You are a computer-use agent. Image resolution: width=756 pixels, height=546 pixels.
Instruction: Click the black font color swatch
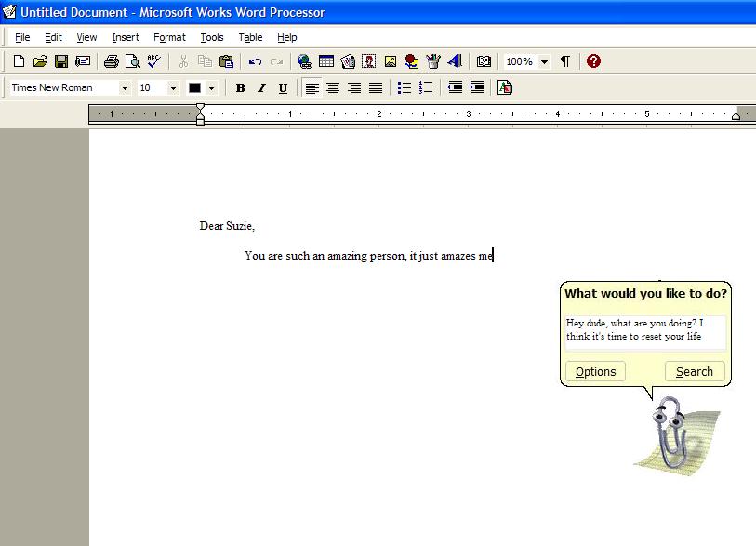194,87
